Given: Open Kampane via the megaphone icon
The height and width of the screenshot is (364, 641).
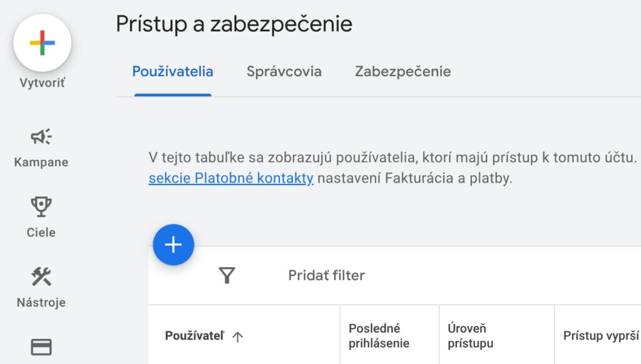Looking at the screenshot, I should (x=41, y=137).
